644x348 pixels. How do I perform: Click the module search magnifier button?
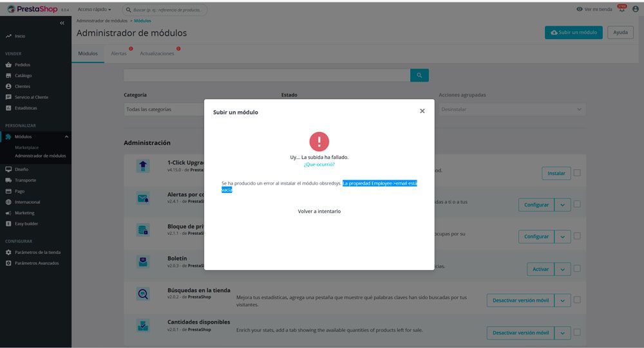coord(419,75)
